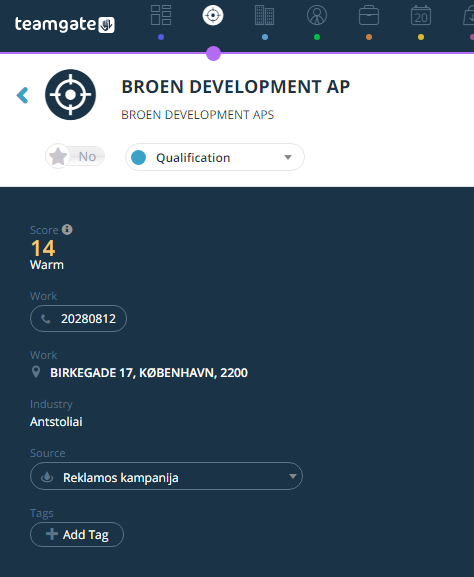
Task: Expand the Reklamos kampanija source dropdown
Action: [x=166, y=476]
